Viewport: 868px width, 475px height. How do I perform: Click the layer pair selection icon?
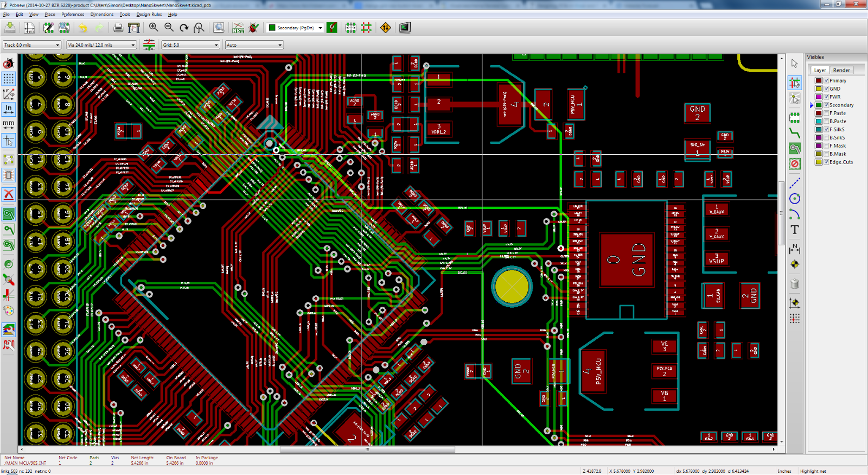331,28
